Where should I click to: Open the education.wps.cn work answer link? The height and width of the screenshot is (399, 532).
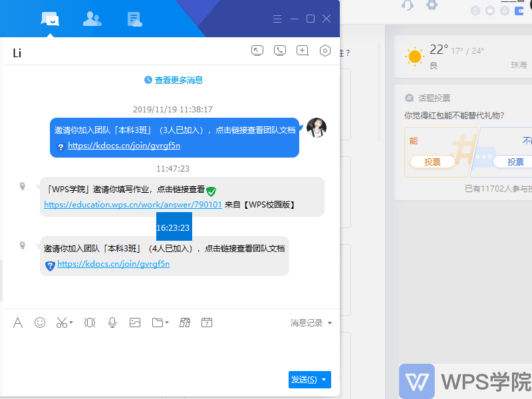(133, 205)
